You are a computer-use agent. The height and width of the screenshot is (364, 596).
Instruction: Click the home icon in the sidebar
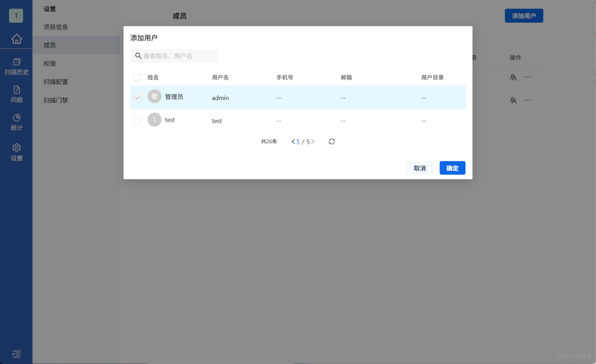click(x=17, y=39)
